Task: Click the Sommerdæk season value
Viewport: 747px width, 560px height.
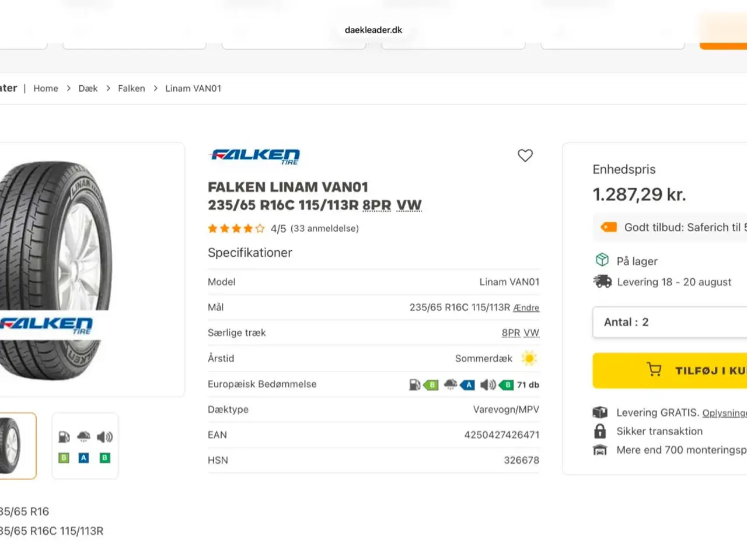Action: click(x=484, y=358)
